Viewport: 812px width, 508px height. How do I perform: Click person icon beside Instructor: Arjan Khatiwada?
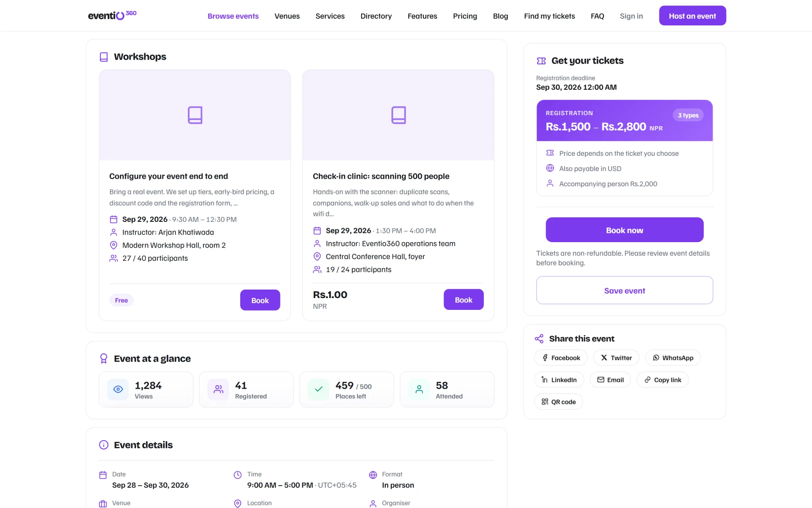[x=113, y=232]
